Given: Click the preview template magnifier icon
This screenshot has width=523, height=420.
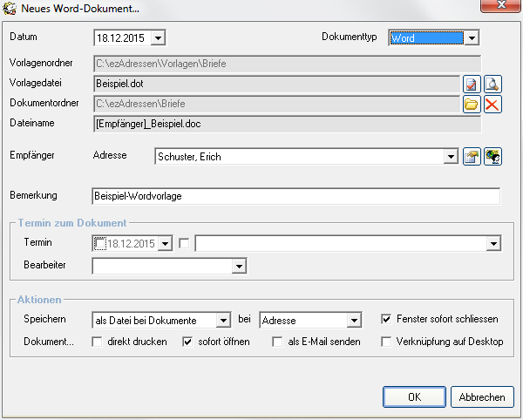Looking at the screenshot, I should [x=493, y=84].
